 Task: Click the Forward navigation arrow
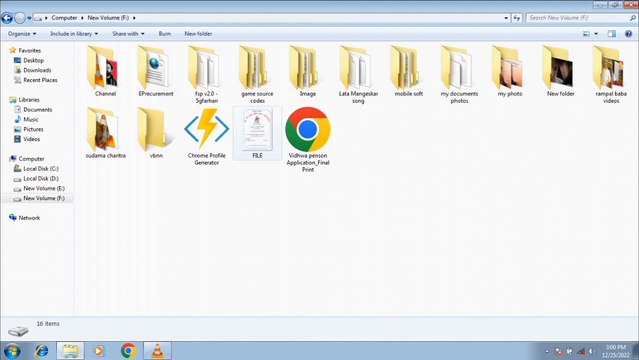click(x=20, y=18)
